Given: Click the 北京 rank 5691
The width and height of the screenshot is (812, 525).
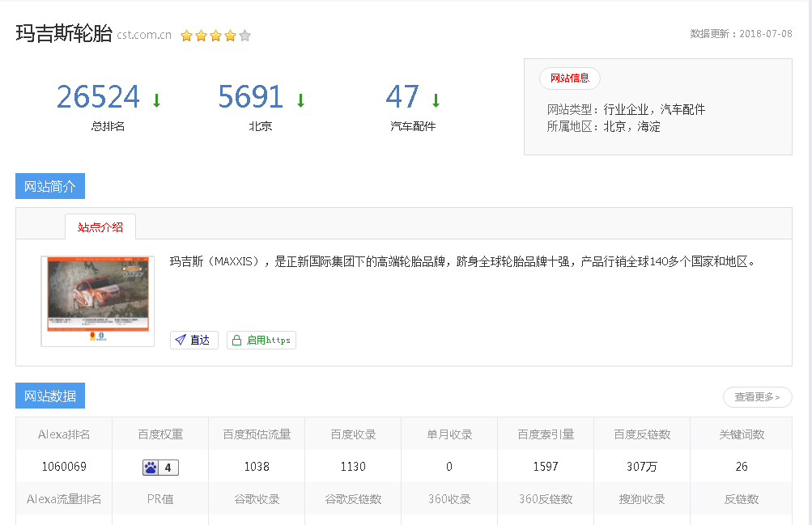Looking at the screenshot, I should tap(251, 97).
